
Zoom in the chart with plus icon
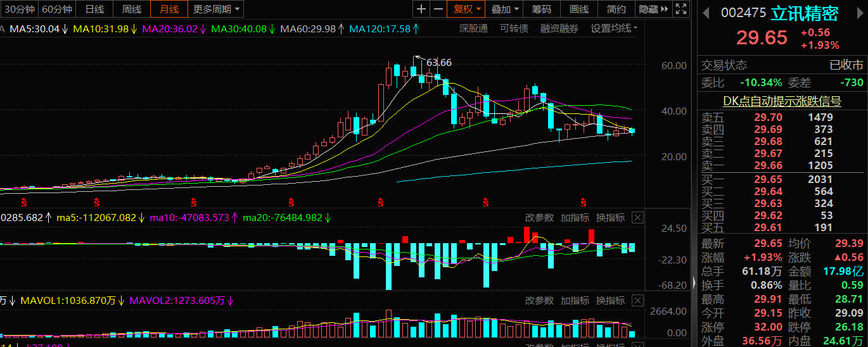[x=421, y=9]
